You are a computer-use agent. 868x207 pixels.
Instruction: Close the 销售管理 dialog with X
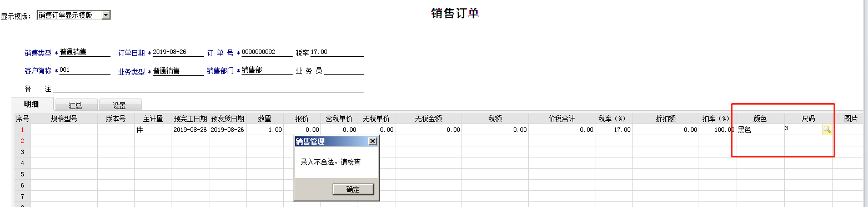372,141
